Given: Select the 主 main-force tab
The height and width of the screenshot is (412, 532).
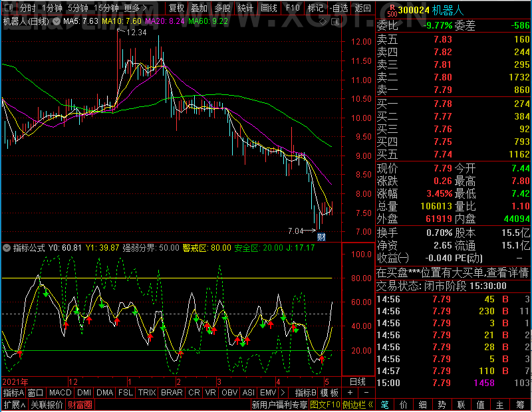Looking at the screenshot, I should coord(500,405).
